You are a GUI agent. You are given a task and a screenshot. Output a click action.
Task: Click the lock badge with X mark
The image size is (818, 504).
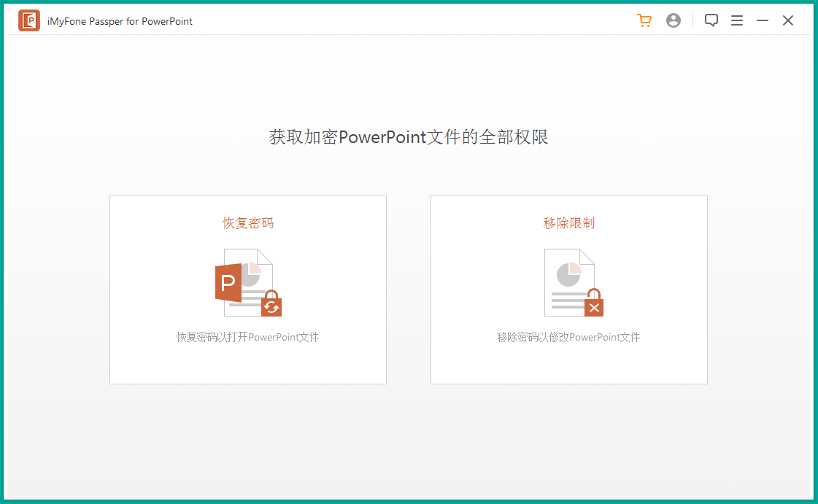coord(594,306)
